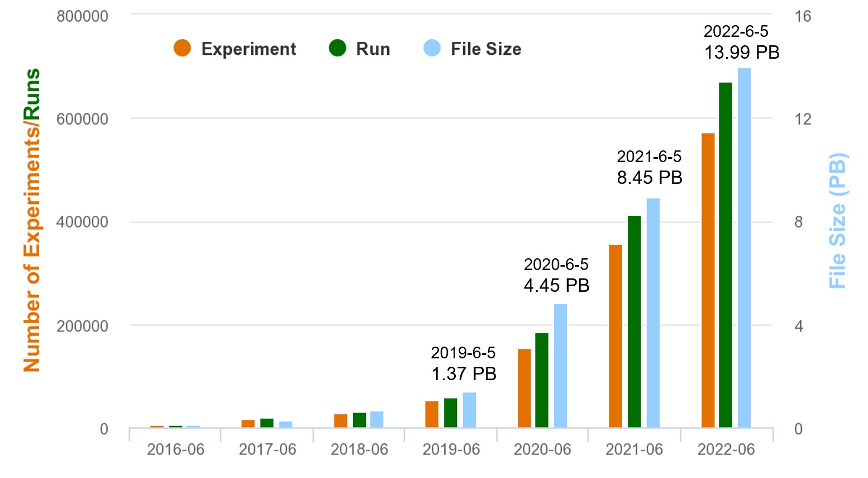The image size is (868, 478).
Task: Select the 2020-6-5 date annotation
Action: click(556, 264)
